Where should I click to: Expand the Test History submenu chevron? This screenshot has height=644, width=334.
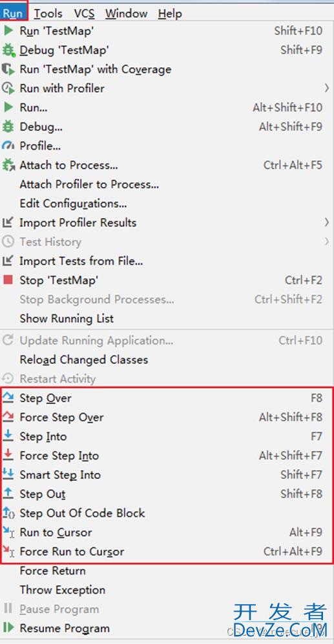[x=327, y=241]
